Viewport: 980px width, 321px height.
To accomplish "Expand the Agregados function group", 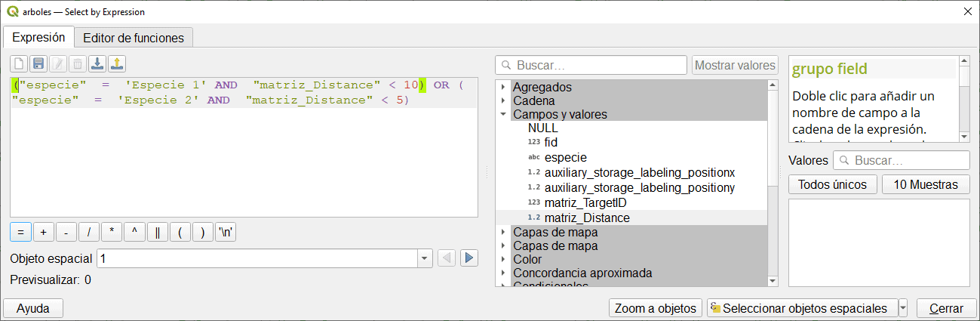I will point(503,87).
